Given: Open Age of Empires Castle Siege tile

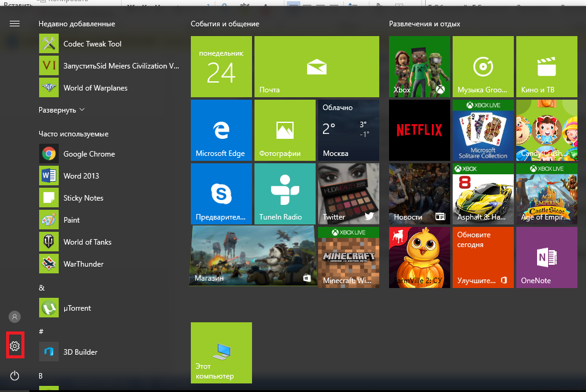Looking at the screenshot, I should pos(546,194).
